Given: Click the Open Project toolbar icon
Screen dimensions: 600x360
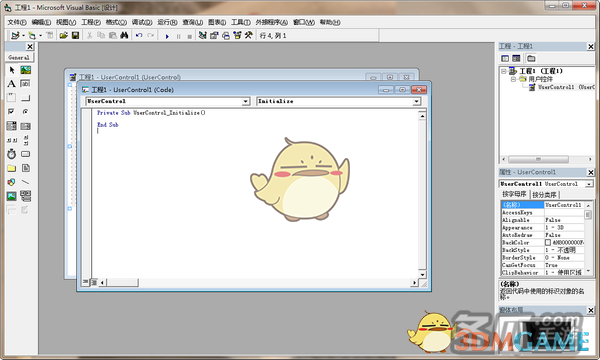Looking at the screenshot, I should (x=63, y=36).
